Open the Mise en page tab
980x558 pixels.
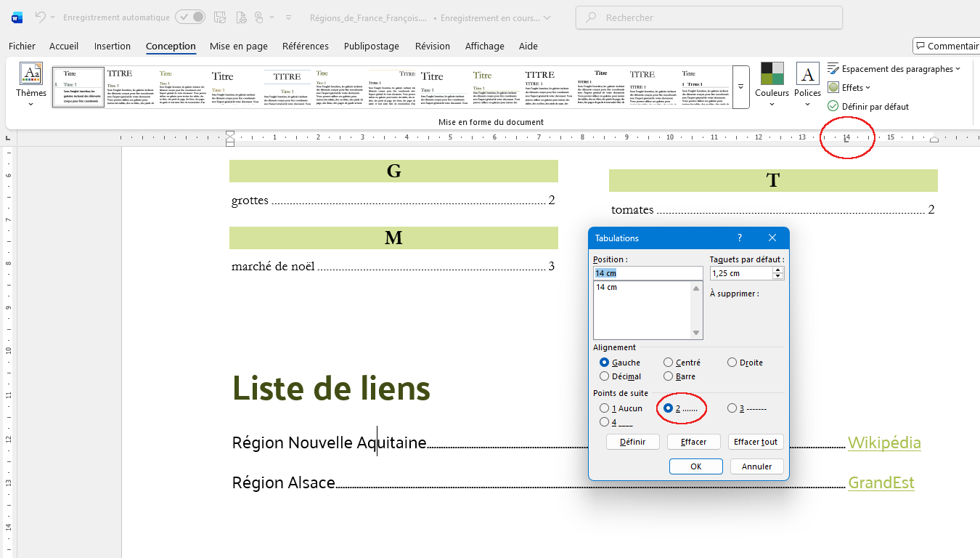coord(238,46)
